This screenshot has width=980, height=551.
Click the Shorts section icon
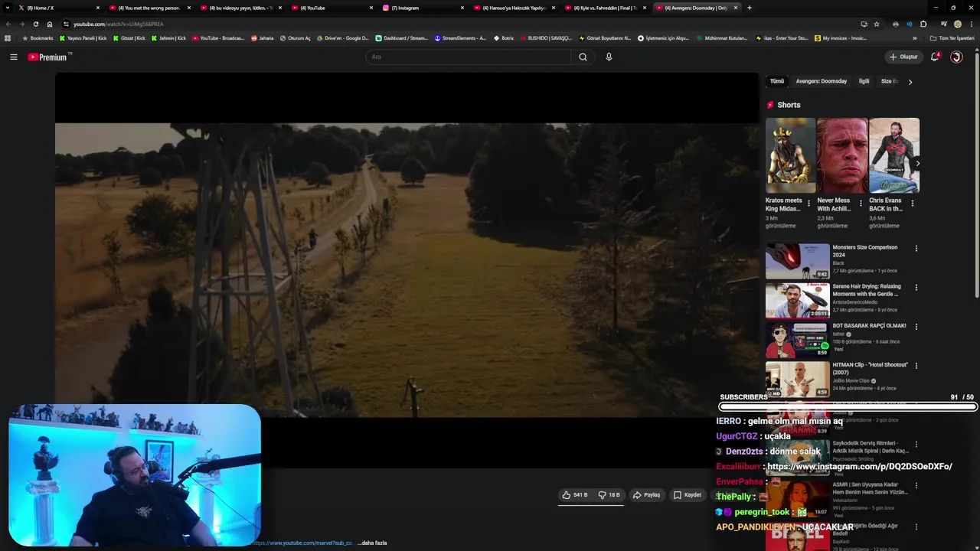point(770,105)
